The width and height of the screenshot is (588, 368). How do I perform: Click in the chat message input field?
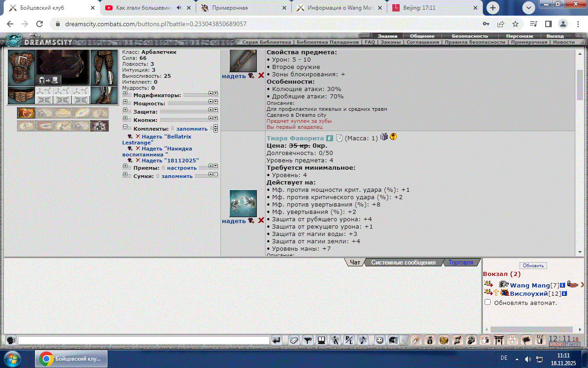pos(143,340)
